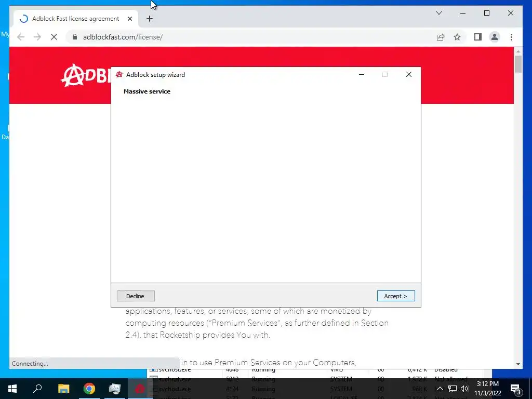Minimize the Adblock setup wizard dialog
The image size is (532, 399).
(362, 74)
